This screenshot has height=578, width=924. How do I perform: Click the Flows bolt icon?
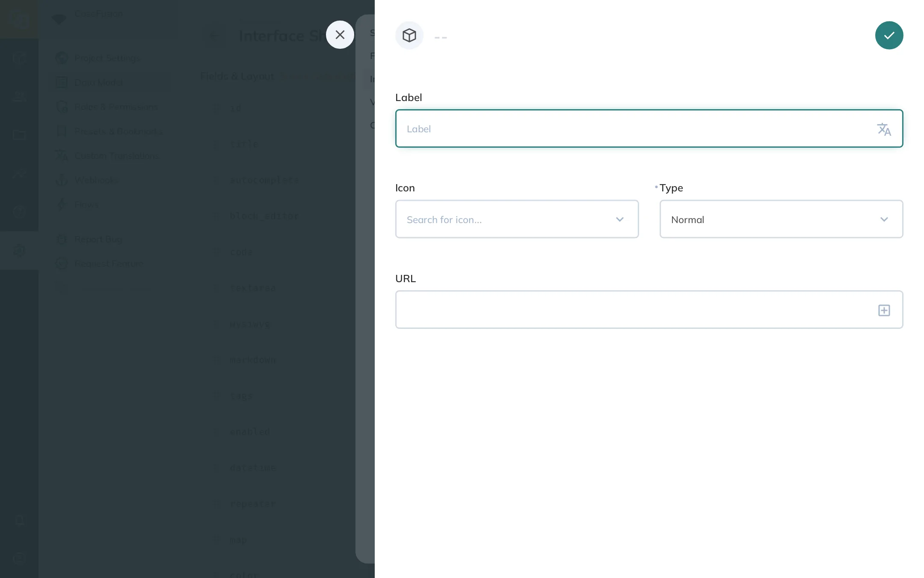click(62, 204)
